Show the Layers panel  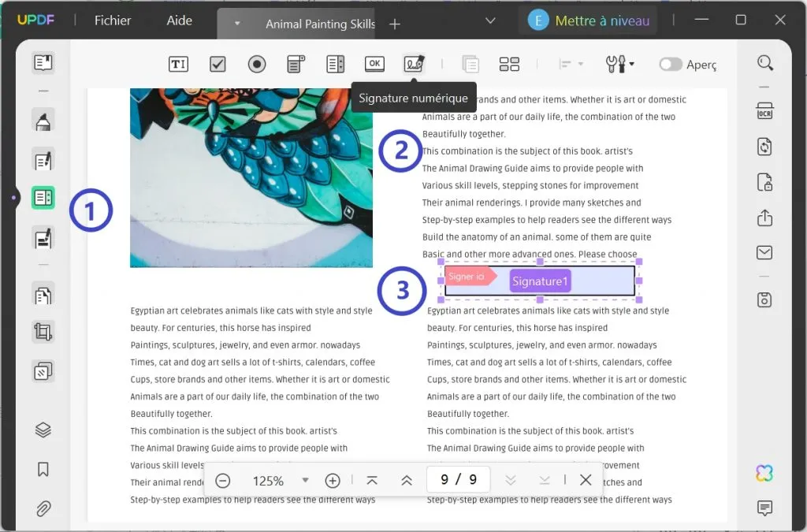pos(43,430)
